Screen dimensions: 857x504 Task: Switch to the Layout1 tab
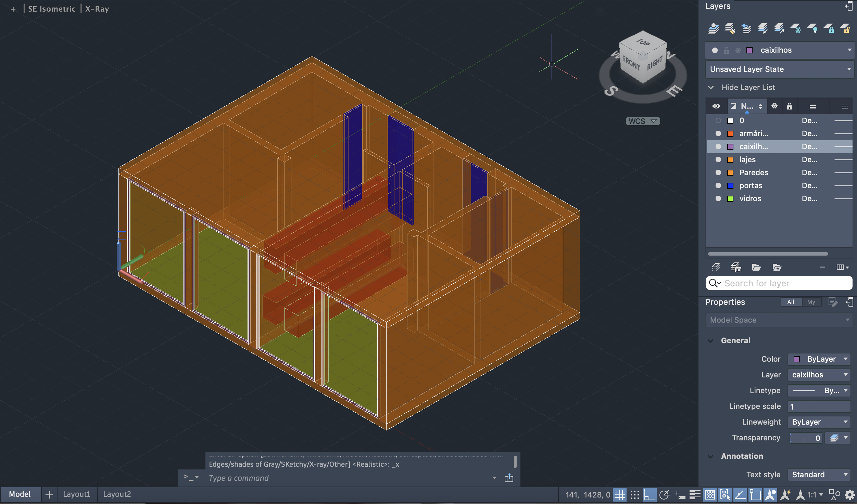click(76, 494)
